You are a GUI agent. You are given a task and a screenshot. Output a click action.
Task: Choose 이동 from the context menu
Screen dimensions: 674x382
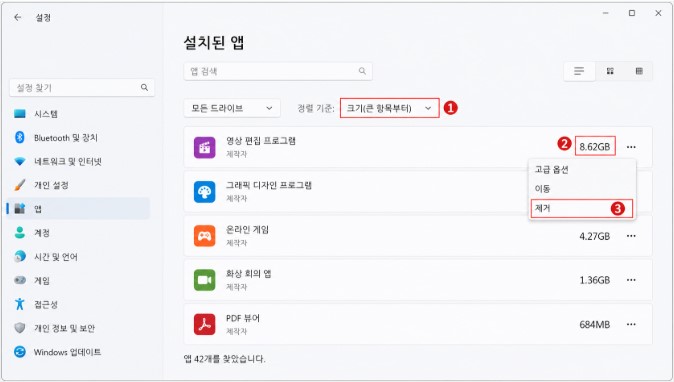[x=582, y=189]
